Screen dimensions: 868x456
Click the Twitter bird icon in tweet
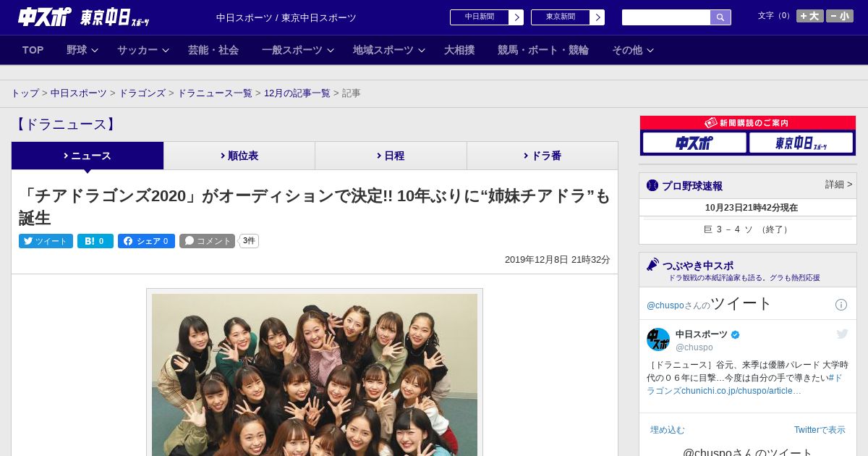(x=842, y=334)
